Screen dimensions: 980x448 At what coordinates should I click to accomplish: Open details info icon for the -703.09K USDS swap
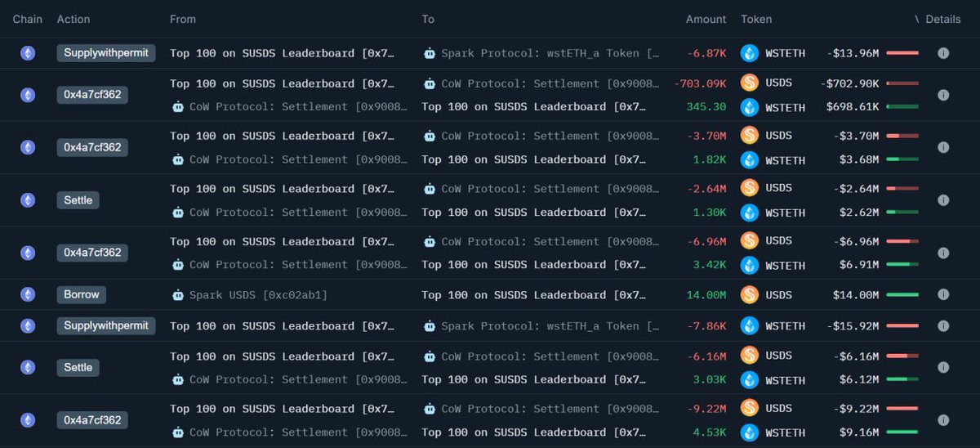pyautogui.click(x=943, y=95)
